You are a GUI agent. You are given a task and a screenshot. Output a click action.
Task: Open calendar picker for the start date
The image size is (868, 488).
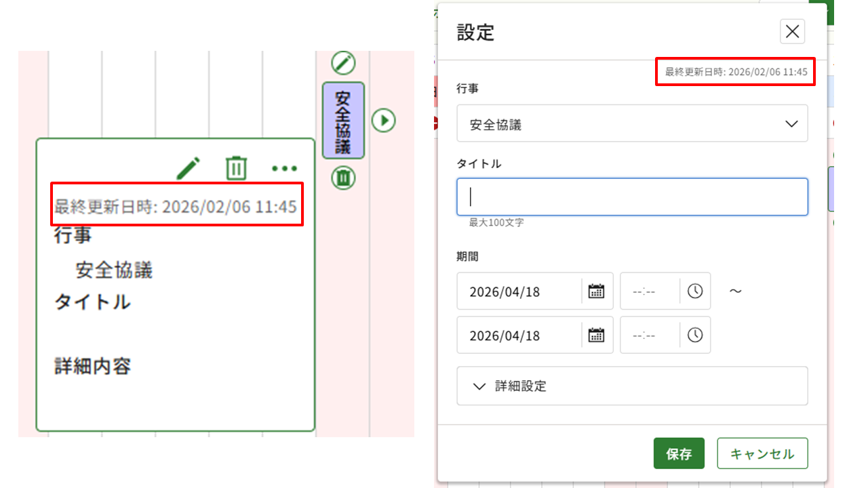[x=596, y=291]
